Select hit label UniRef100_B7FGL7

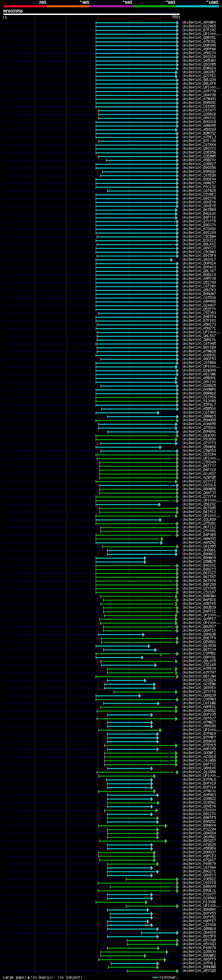199,404
